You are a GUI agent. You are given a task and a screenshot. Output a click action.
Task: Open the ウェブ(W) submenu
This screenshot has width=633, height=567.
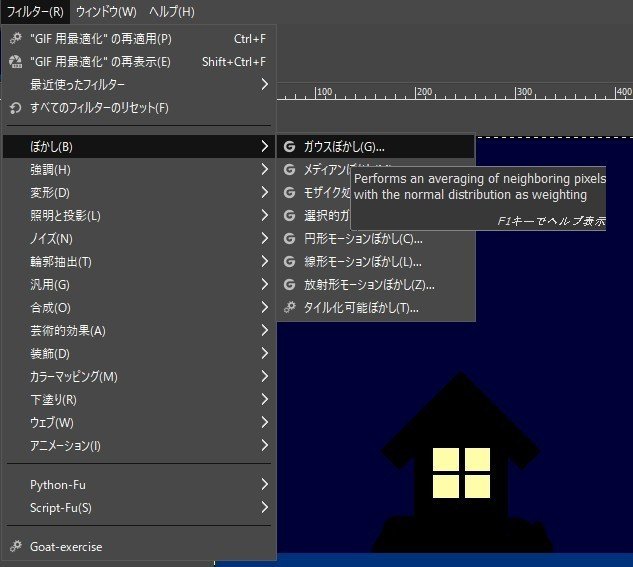[139, 423]
